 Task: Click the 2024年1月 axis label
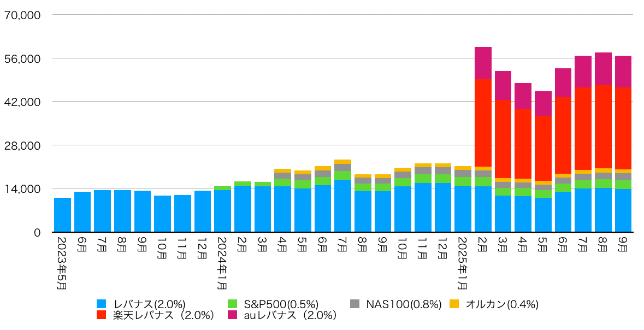pos(222,263)
